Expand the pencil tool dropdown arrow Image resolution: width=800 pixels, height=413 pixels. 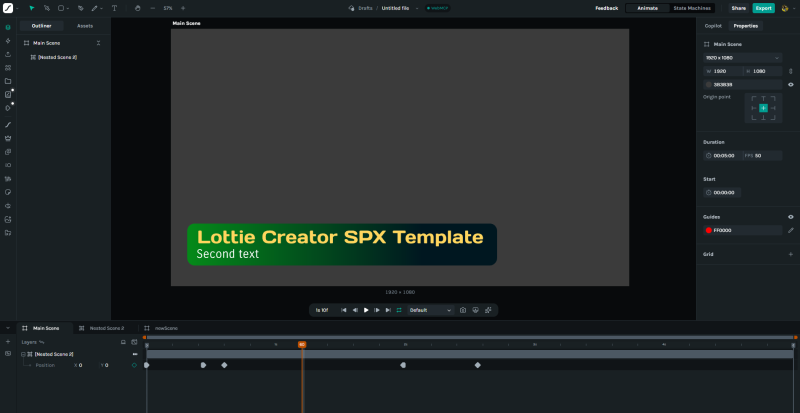(x=101, y=8)
